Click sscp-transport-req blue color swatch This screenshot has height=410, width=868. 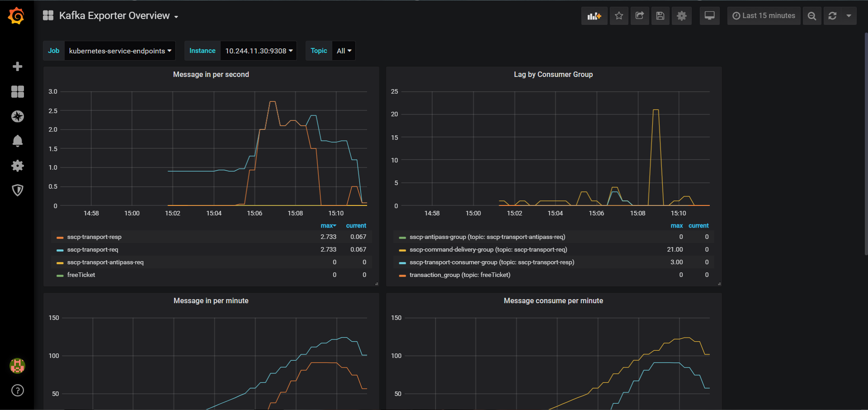60,250
